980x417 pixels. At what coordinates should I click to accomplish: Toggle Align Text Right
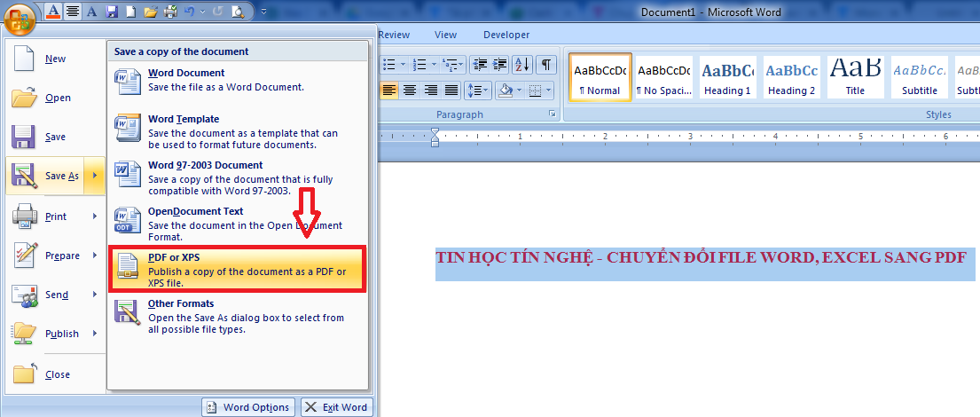click(x=430, y=90)
